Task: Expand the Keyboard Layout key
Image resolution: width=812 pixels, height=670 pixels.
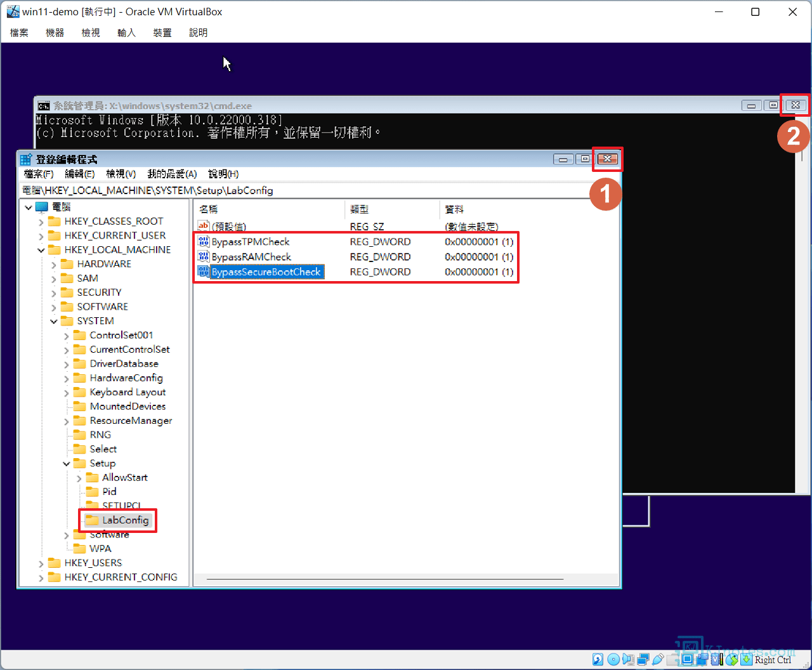Action: click(67, 392)
